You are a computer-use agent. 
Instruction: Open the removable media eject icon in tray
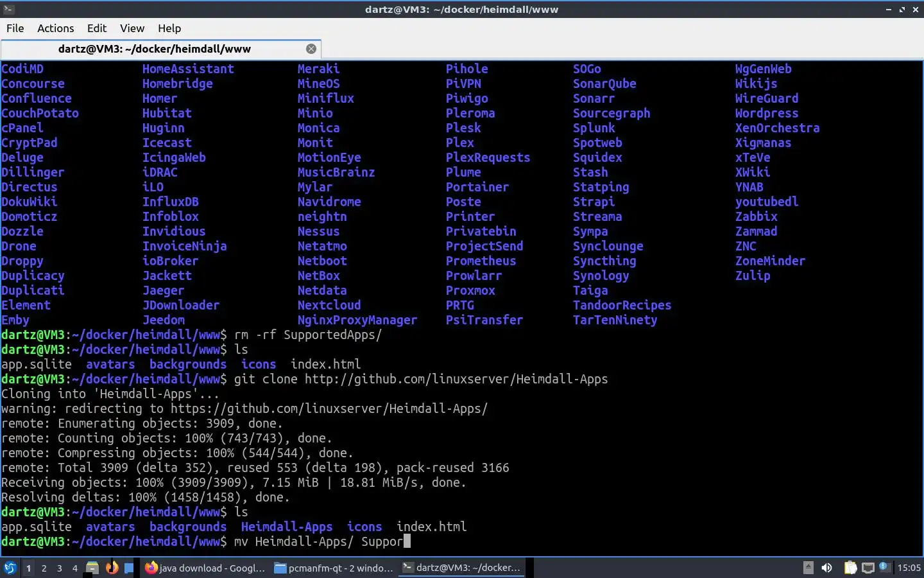pos(809,568)
